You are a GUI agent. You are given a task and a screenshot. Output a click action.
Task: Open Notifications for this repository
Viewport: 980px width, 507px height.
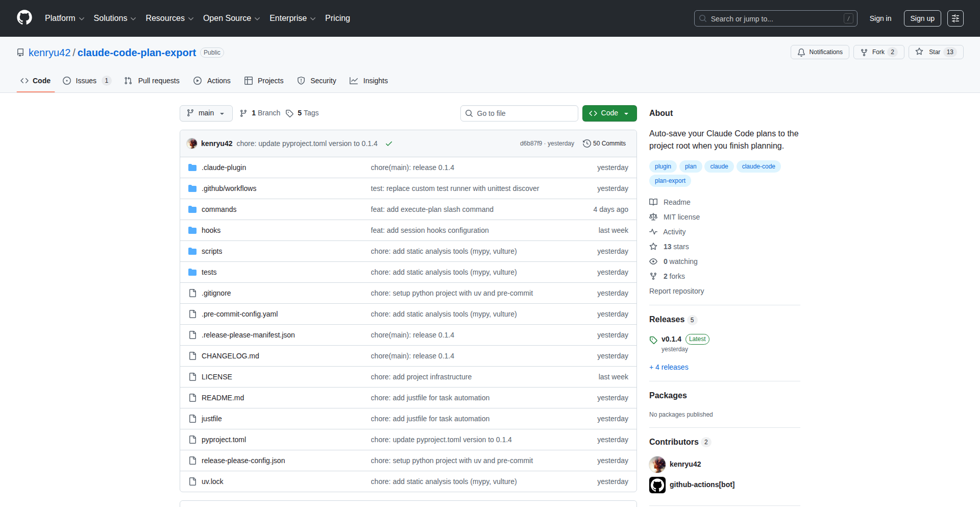coord(820,52)
